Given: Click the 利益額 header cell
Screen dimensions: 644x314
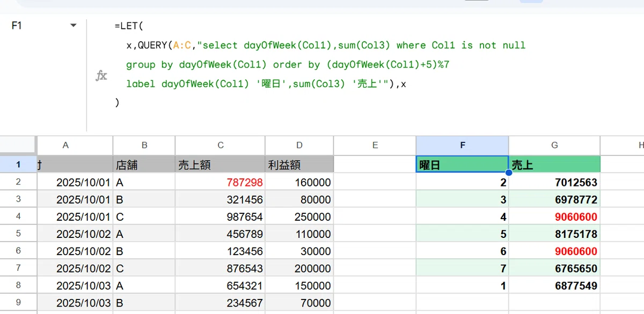Looking at the screenshot, I should [299, 165].
